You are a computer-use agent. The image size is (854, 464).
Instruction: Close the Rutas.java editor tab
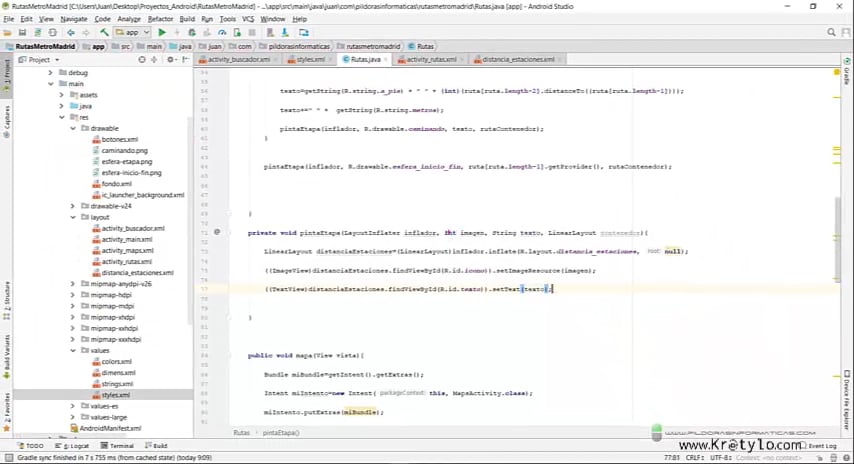pyautogui.click(x=386, y=59)
